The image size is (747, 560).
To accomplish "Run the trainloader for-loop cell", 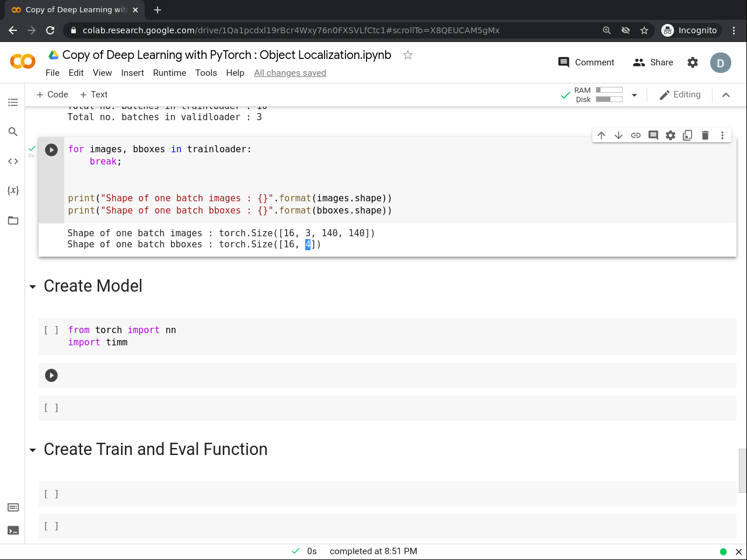I will click(51, 150).
